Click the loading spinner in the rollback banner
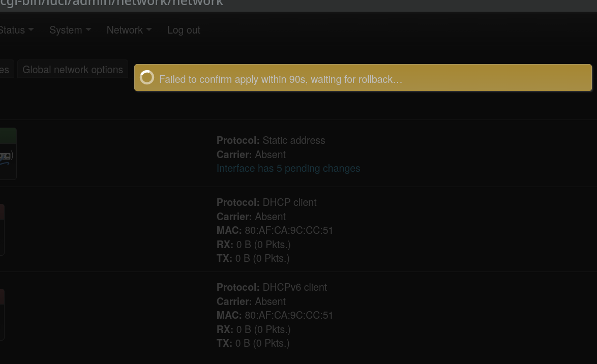Image resolution: width=597 pixels, height=364 pixels. click(x=147, y=77)
